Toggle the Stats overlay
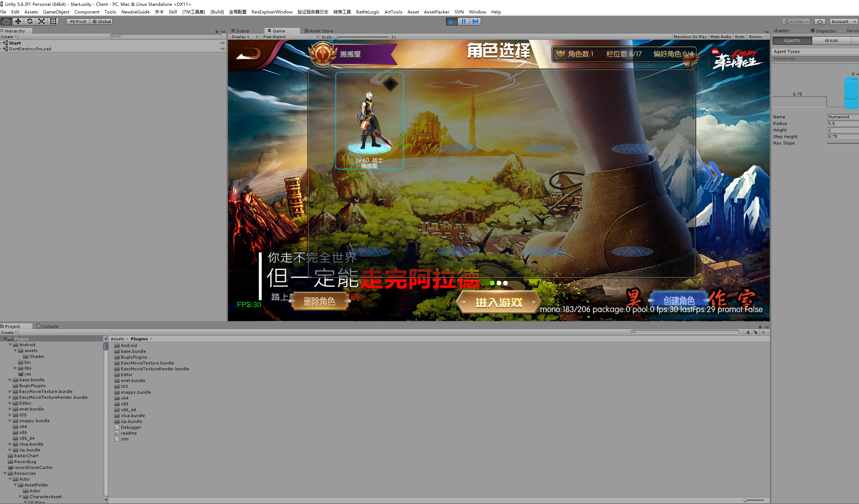859x504 pixels. pyautogui.click(x=740, y=37)
